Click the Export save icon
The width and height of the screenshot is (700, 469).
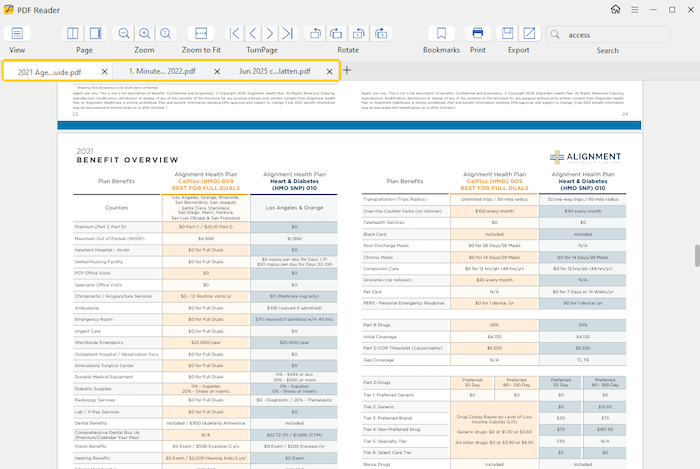click(x=508, y=33)
